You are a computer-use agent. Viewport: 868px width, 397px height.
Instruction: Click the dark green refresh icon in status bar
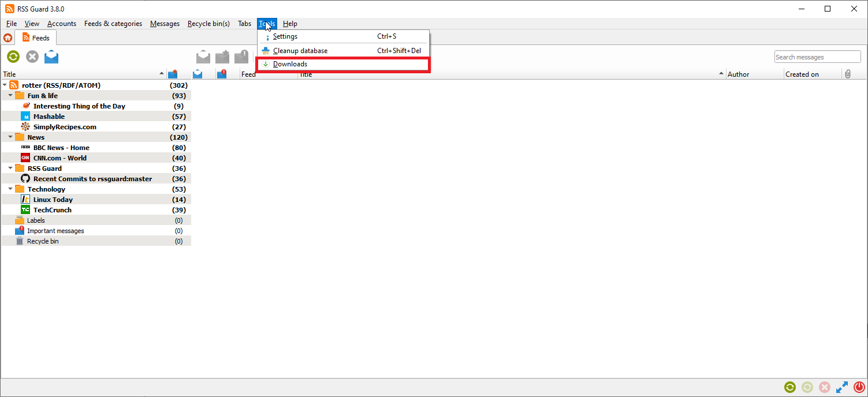(789, 388)
